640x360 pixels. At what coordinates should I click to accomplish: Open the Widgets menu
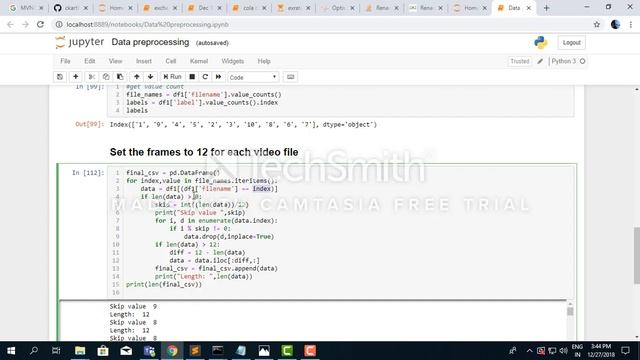[233, 61]
